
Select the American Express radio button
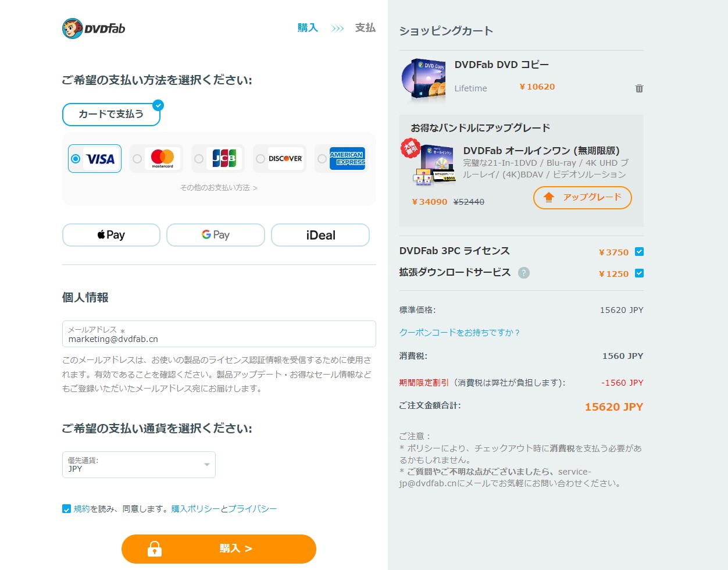pyautogui.click(x=322, y=159)
